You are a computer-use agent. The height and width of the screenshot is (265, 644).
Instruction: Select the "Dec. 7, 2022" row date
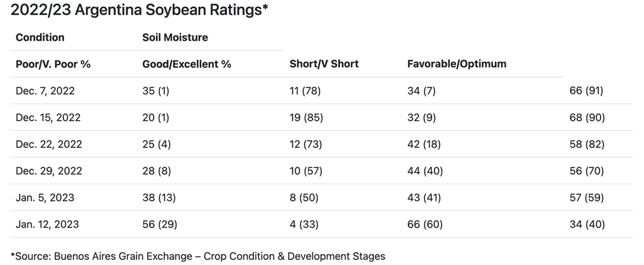[45, 91]
